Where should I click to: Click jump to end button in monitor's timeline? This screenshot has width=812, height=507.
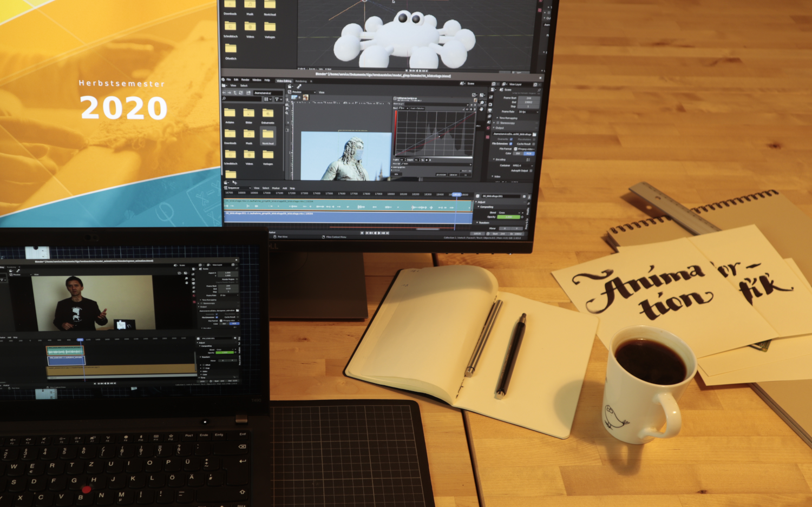(x=388, y=233)
